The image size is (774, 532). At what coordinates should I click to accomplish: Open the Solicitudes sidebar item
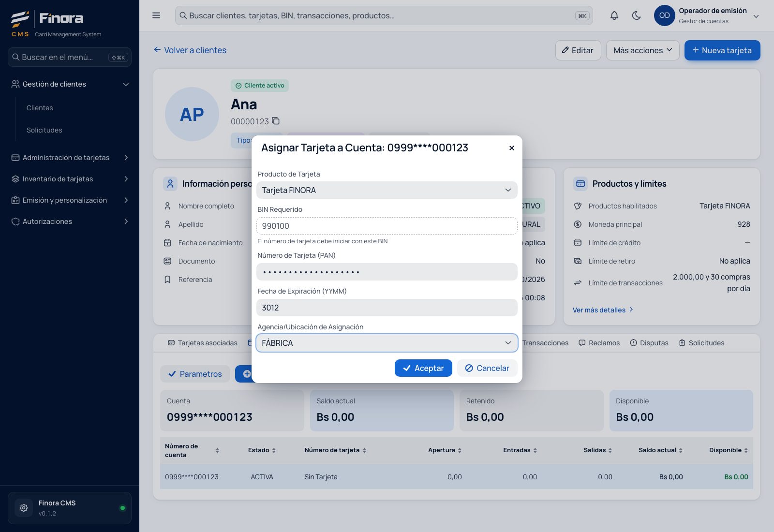pos(45,130)
